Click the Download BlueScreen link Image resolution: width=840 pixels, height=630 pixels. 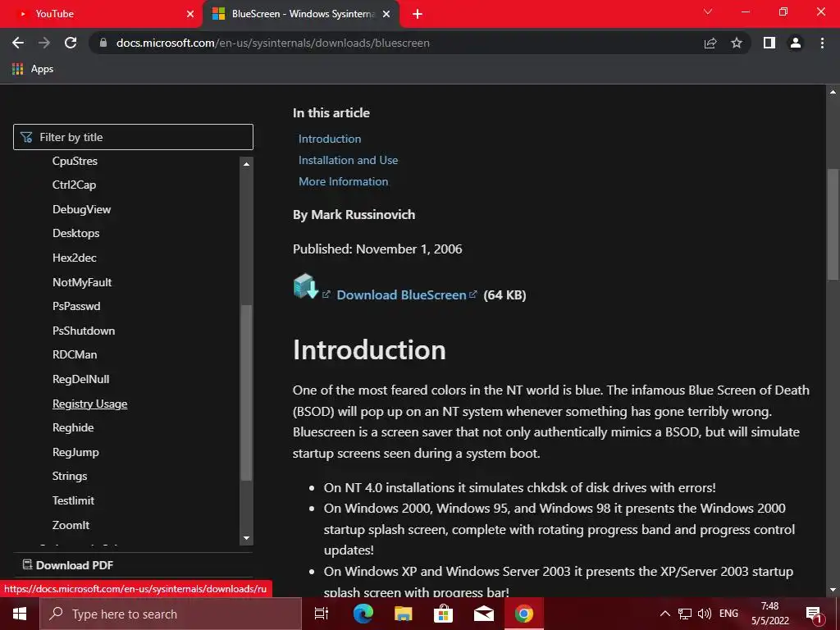coord(401,294)
